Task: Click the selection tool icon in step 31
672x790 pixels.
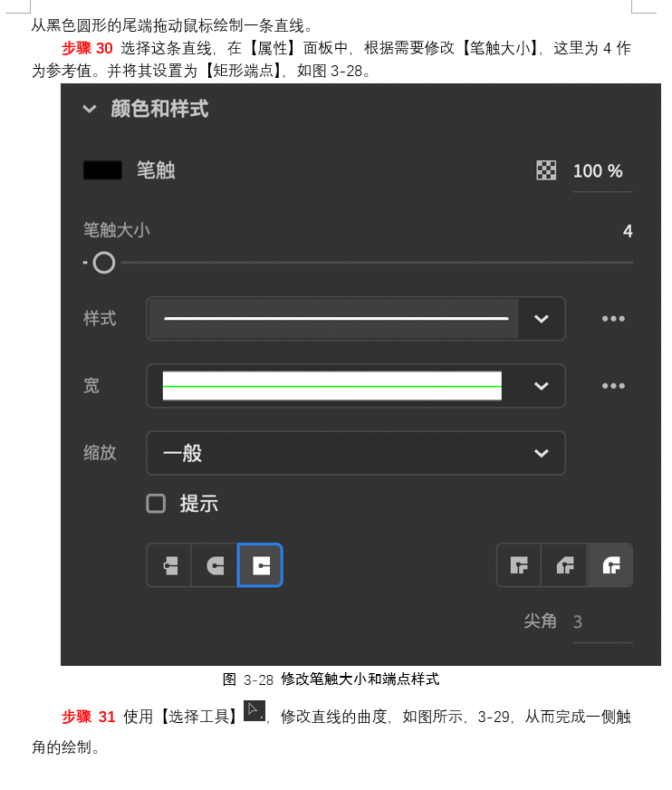Action: pos(254,711)
